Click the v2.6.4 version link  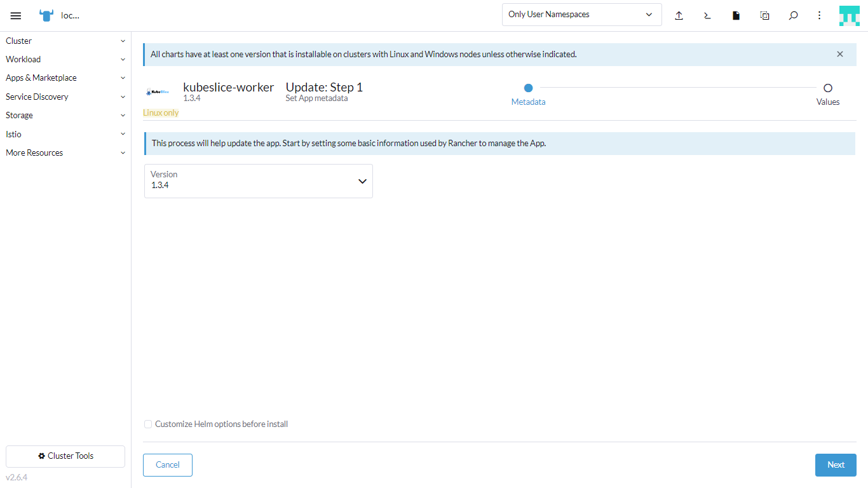click(x=17, y=477)
